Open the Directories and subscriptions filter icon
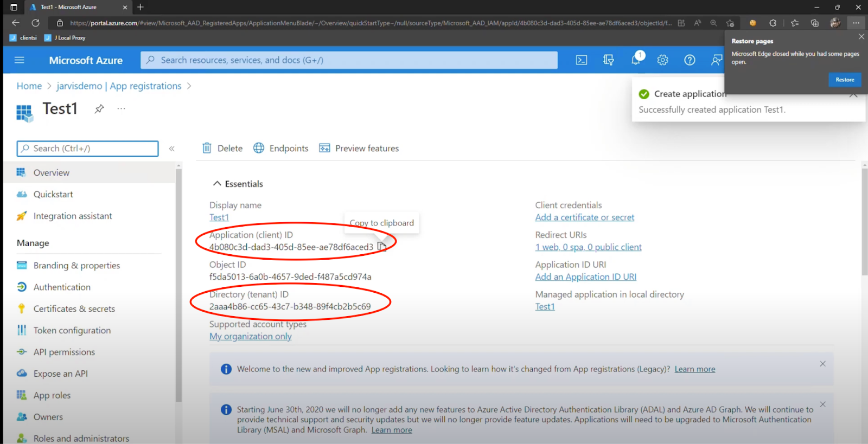This screenshot has width=868, height=444. point(609,60)
